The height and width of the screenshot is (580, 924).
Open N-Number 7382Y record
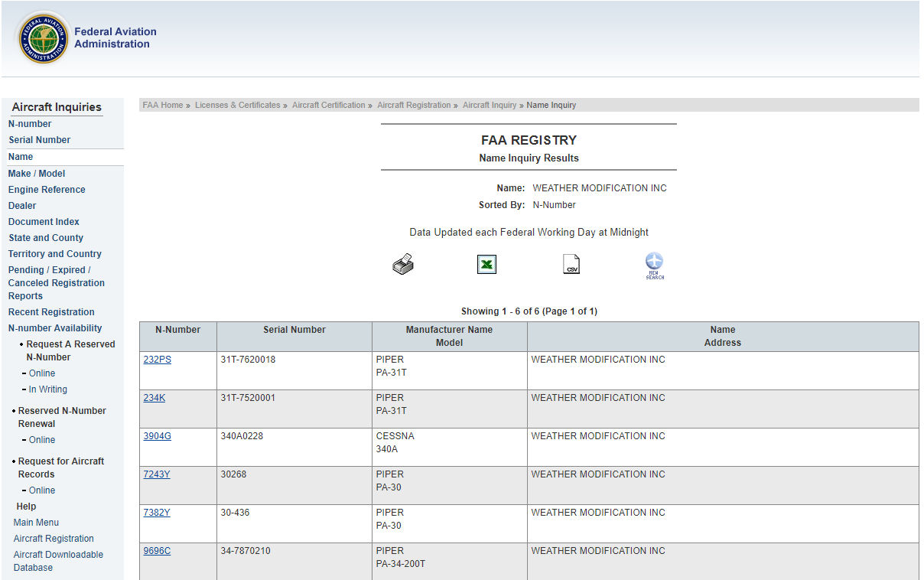point(157,513)
